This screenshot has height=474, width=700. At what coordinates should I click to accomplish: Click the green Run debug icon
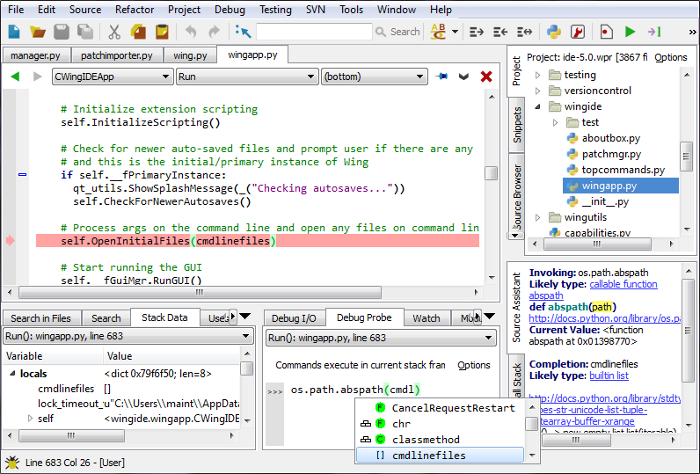630,32
